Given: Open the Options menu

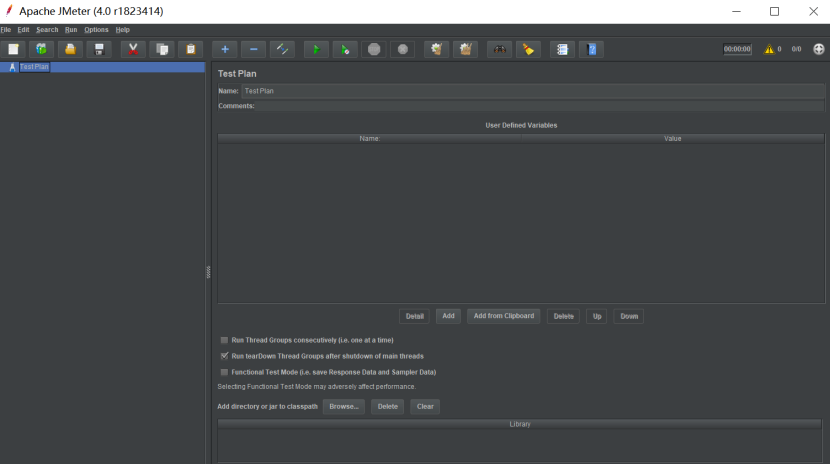Looking at the screenshot, I should click(96, 30).
